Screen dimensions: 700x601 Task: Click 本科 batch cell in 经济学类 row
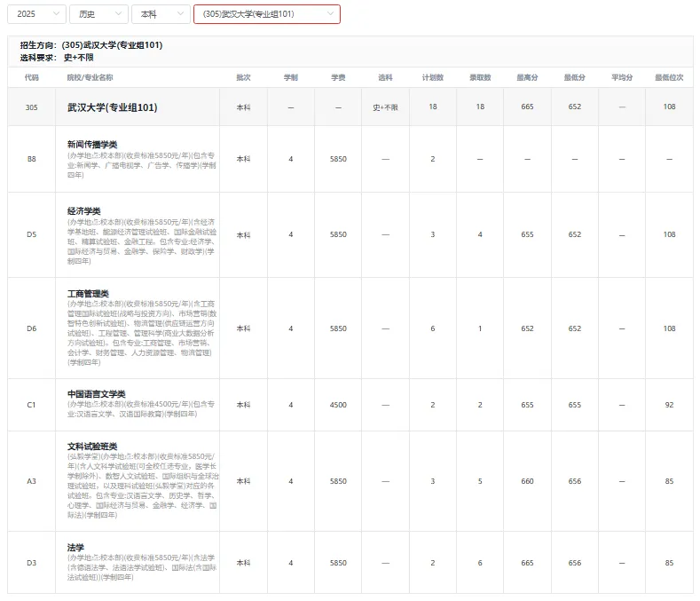(243, 234)
